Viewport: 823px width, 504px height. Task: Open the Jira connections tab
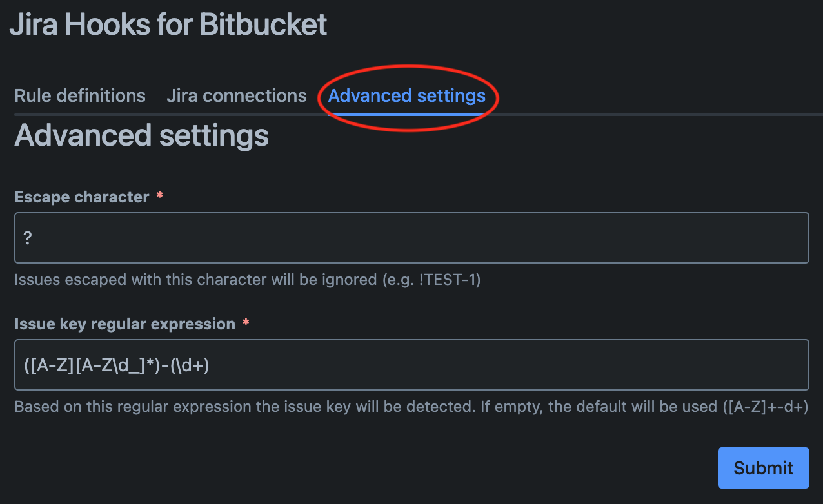(237, 95)
